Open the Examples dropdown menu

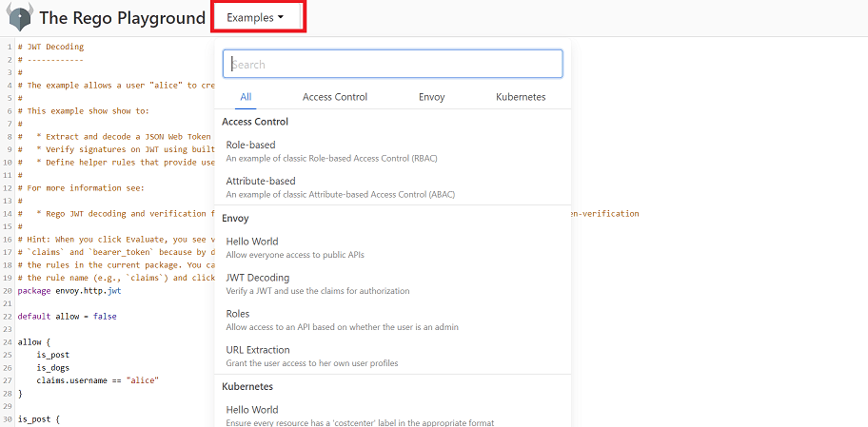pyautogui.click(x=256, y=18)
